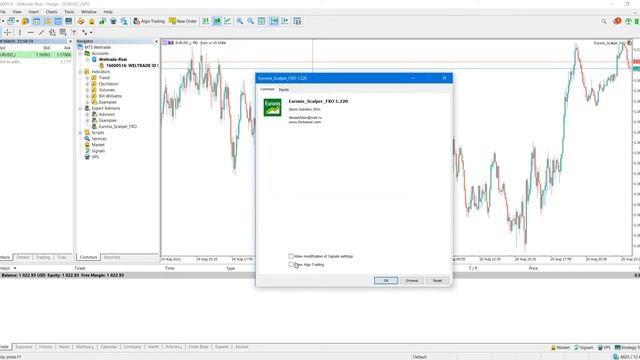Switch chart to bar chart mode
The width and height of the screenshot is (640, 360).
click(x=206, y=21)
